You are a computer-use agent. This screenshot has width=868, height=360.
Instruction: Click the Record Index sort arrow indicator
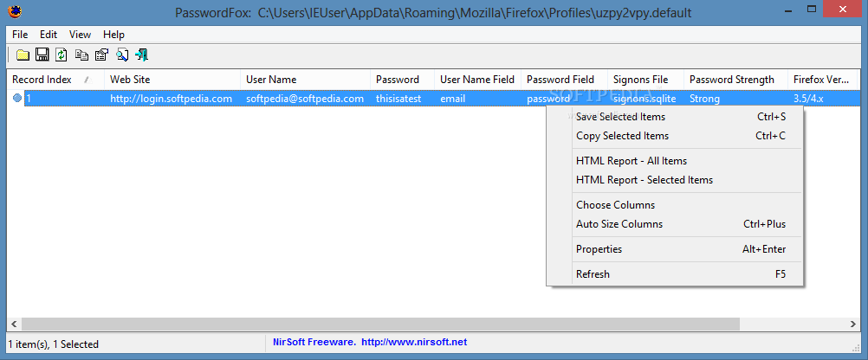point(87,80)
